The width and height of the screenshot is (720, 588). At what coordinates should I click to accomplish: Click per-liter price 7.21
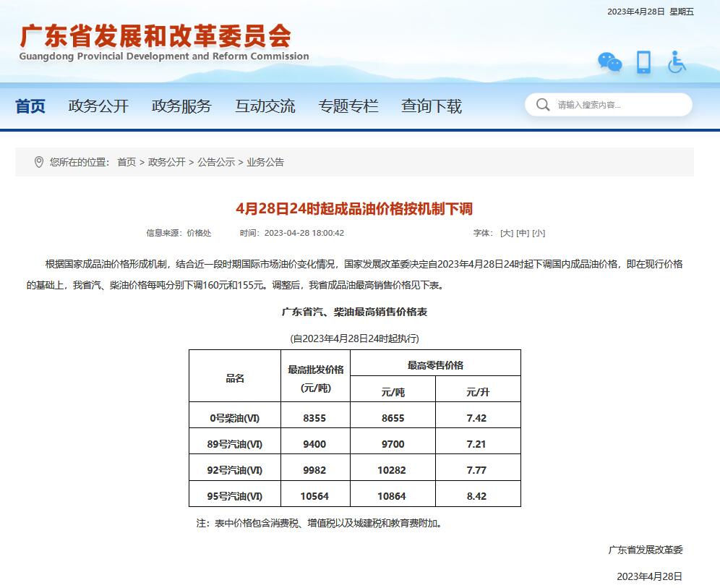[x=476, y=444]
